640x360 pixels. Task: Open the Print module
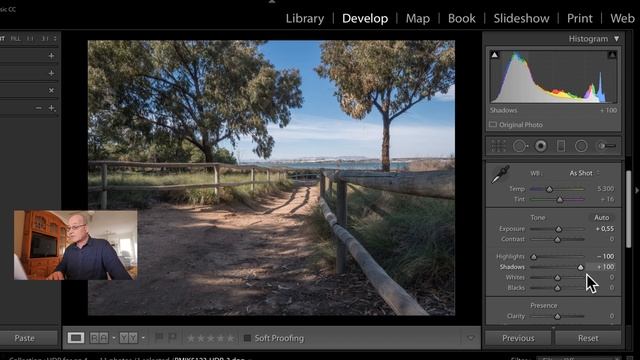(x=580, y=18)
